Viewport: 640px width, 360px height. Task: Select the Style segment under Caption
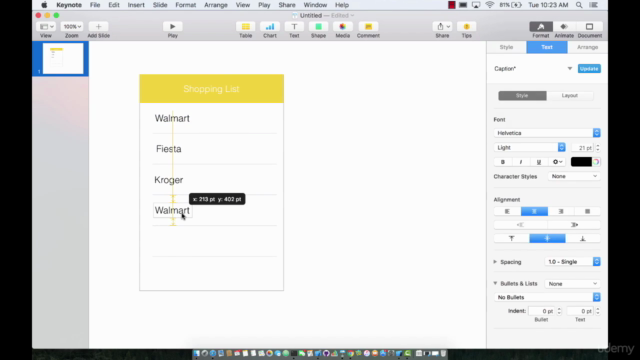coord(522,96)
